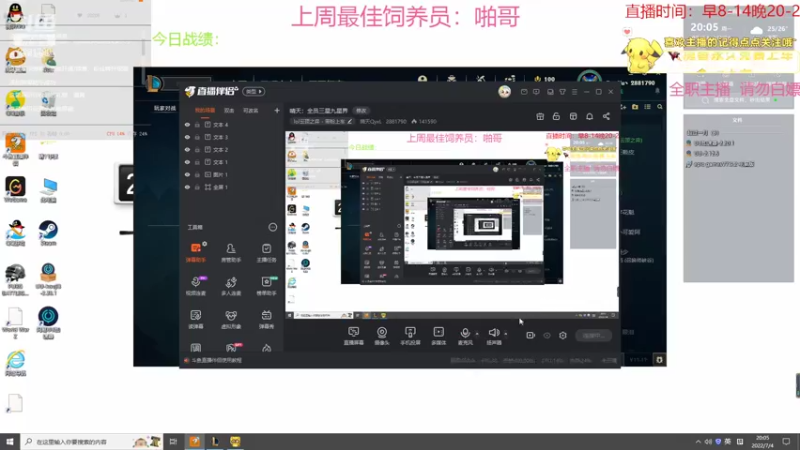Open the 视频连麦 tool in the toolbox
Screen dimensions: 800x450
tap(196, 286)
